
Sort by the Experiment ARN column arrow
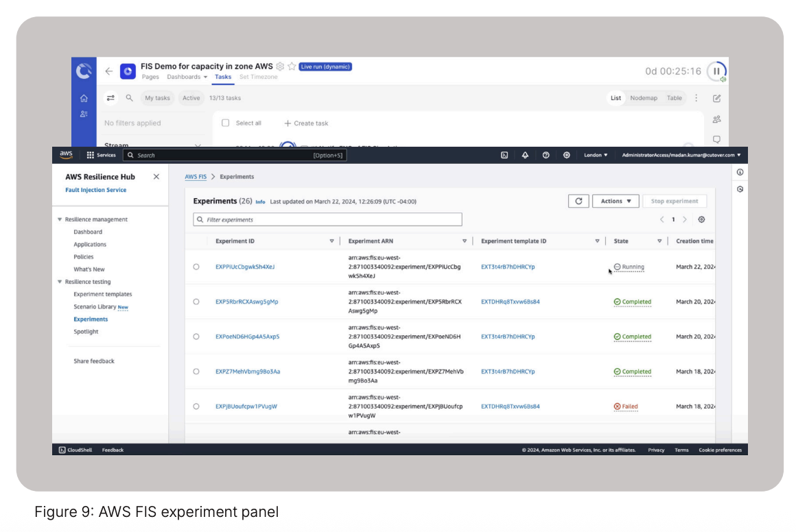click(x=465, y=241)
